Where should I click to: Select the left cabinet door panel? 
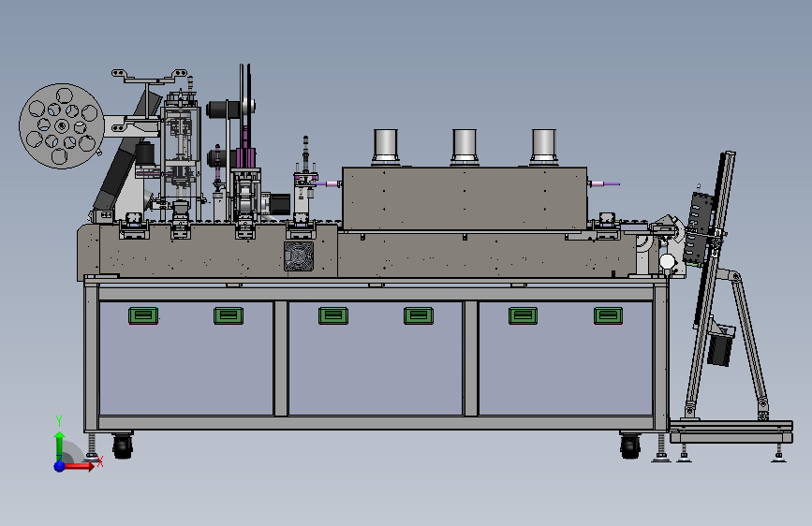click(x=186, y=358)
